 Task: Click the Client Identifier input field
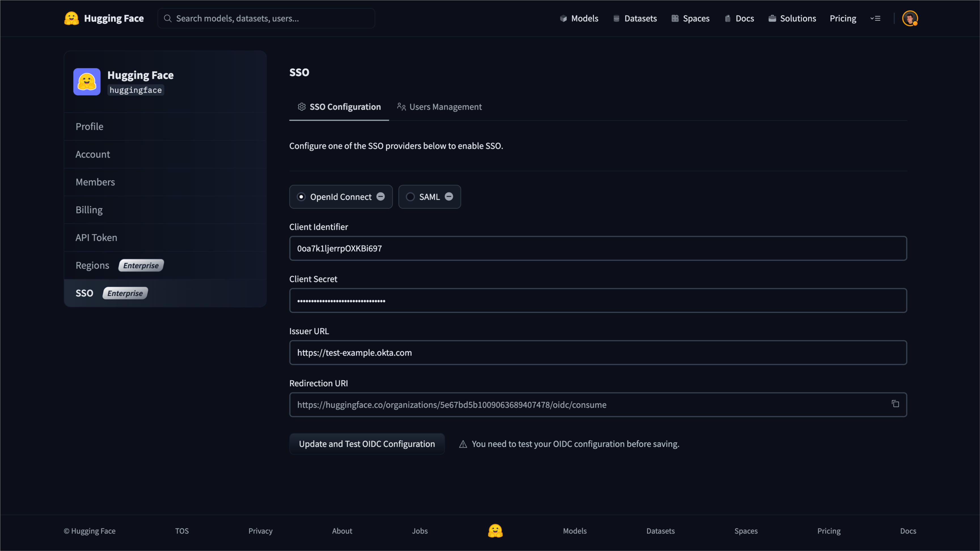598,248
